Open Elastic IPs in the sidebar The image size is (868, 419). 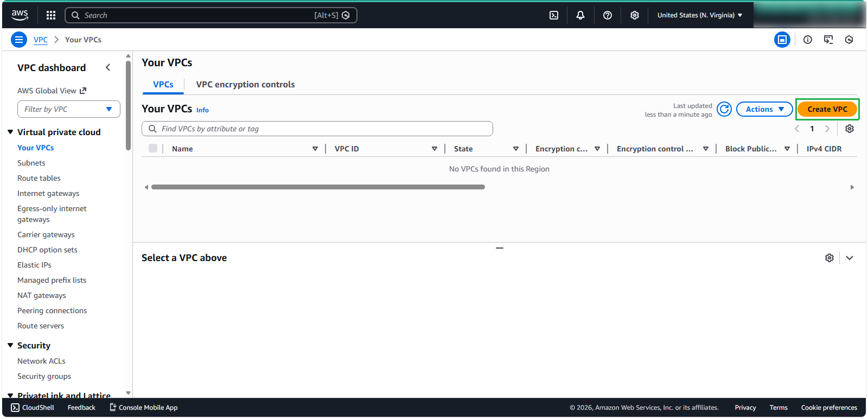click(x=34, y=265)
